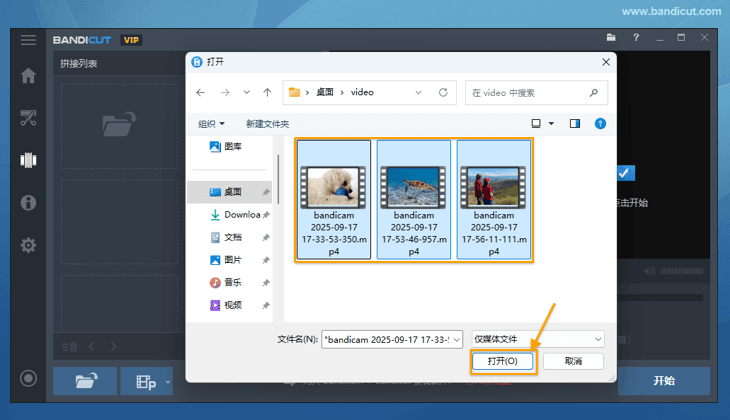Click the 打开(O) button

tap(503, 361)
